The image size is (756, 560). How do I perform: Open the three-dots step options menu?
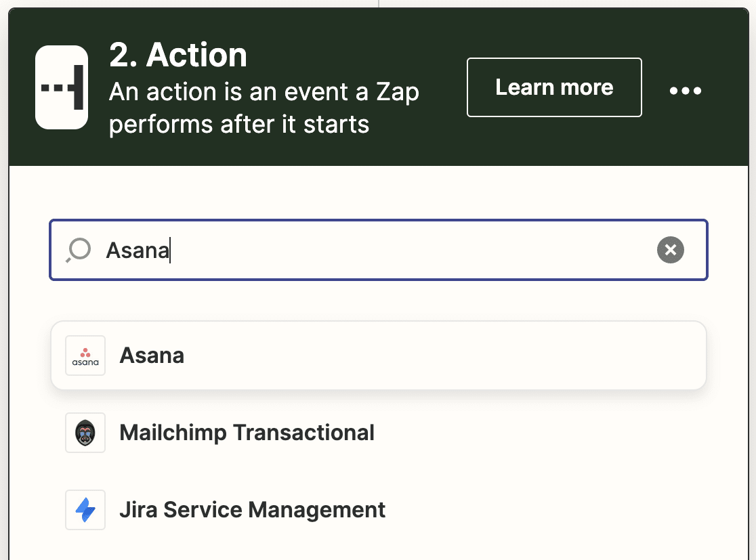pos(685,90)
